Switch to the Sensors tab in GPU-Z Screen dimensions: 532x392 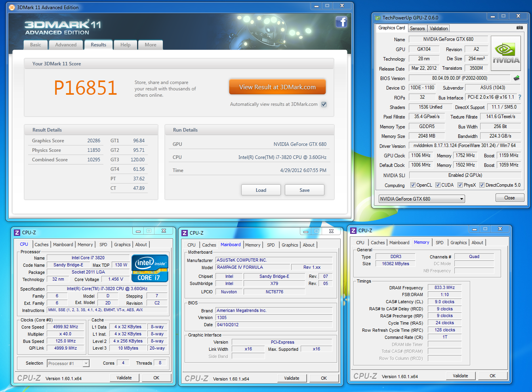tap(417, 29)
